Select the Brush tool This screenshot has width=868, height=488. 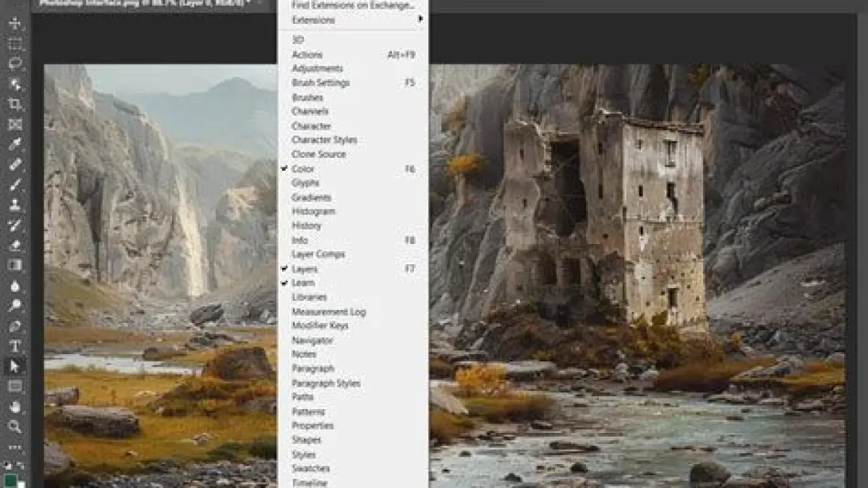14,185
